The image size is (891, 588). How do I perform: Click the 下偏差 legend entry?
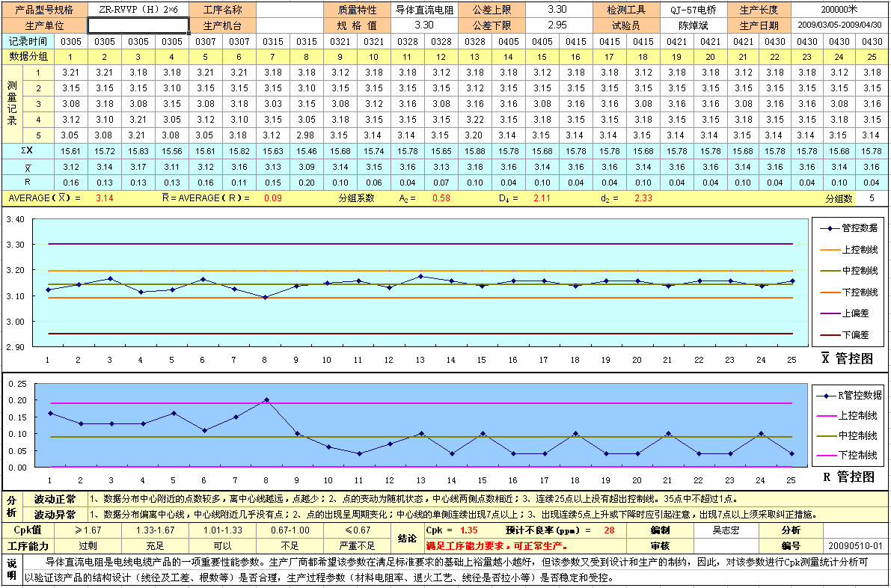[x=848, y=334]
